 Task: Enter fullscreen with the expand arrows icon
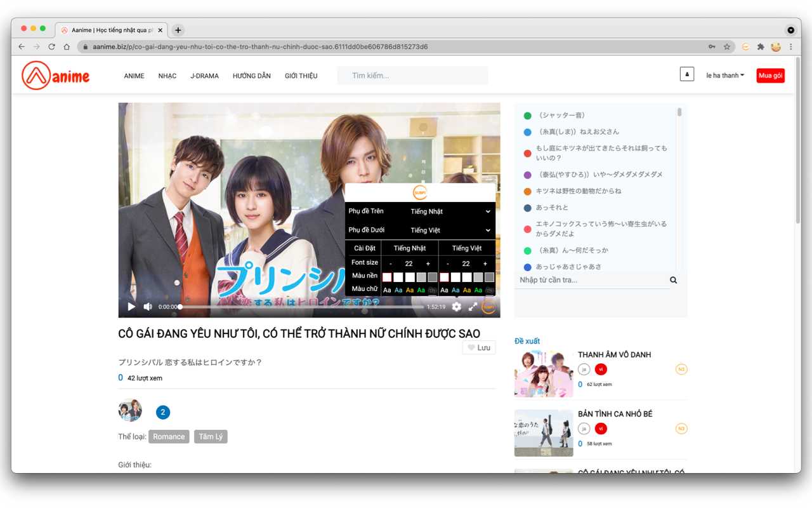tap(473, 307)
